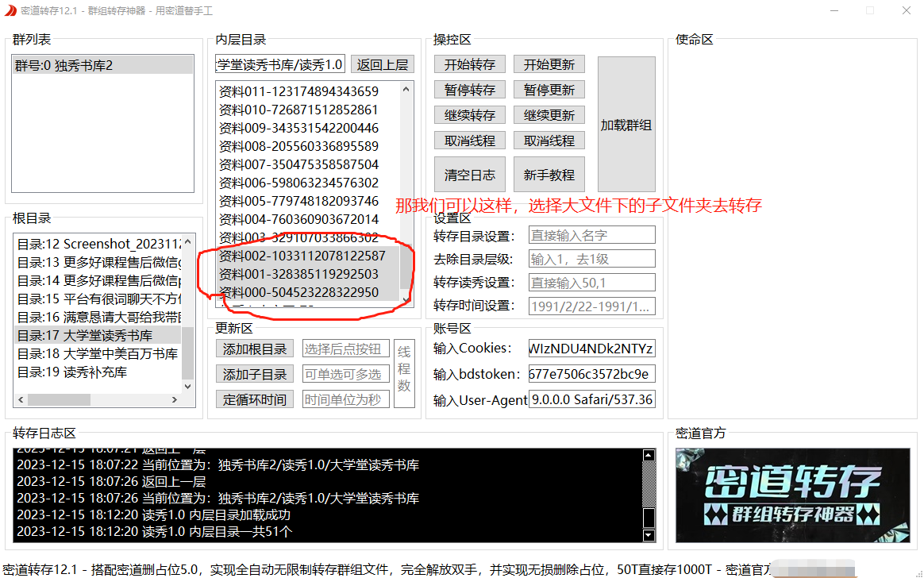Select root item 目录:15 平台有很词聊天不方便
The width and height of the screenshot is (924, 578).
pyautogui.click(x=98, y=299)
